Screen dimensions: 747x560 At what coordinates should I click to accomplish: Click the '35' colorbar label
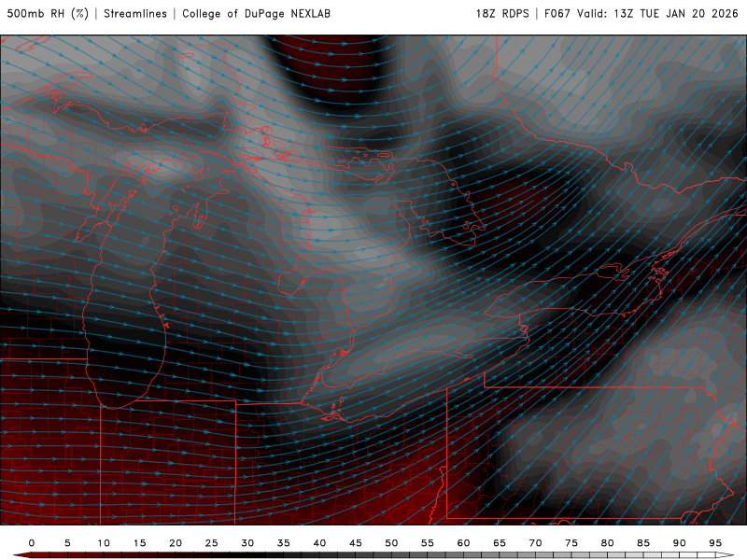[x=284, y=543]
